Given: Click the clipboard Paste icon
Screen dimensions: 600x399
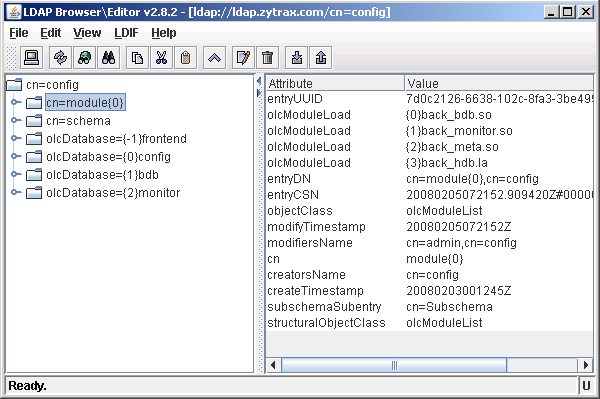Looking at the screenshot, I should click(x=186, y=58).
